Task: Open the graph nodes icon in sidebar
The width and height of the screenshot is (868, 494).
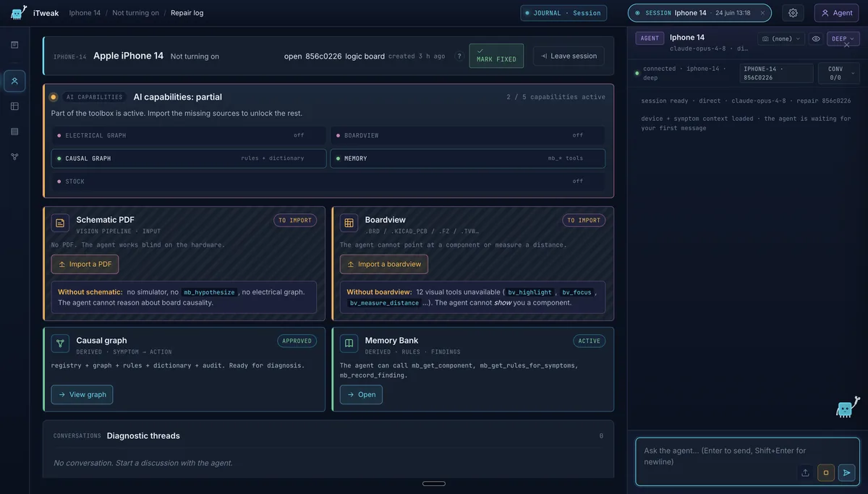Action: tap(14, 157)
